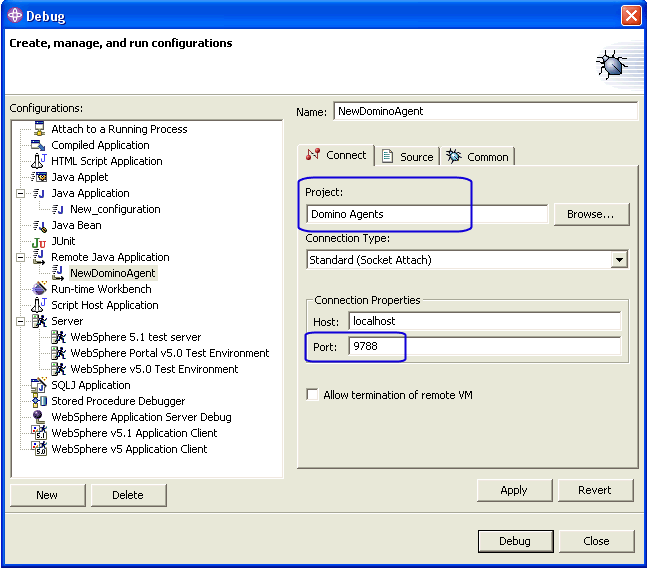This screenshot has height=568, width=647.
Task: Click the Revert button
Action: pos(595,490)
